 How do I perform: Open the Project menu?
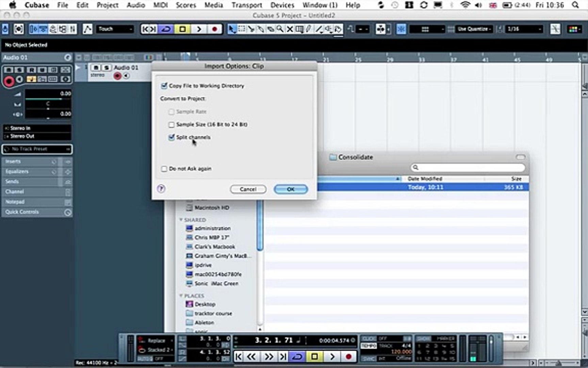click(x=108, y=5)
